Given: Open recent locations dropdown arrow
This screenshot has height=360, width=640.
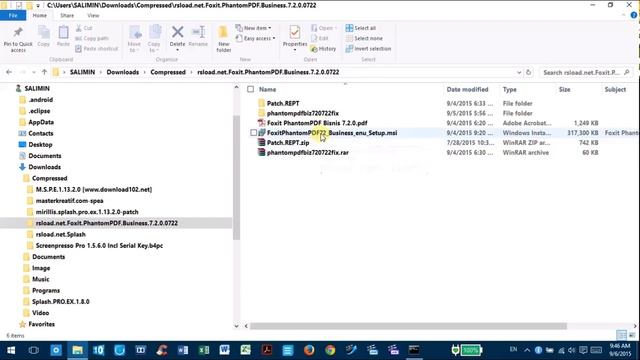Looking at the screenshot, I should (33, 72).
